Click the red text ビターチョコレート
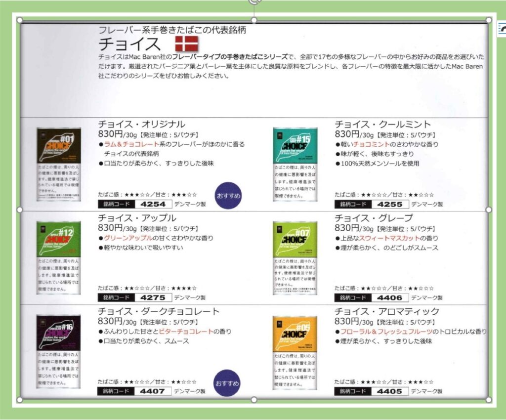The image size is (506, 420). [186, 331]
